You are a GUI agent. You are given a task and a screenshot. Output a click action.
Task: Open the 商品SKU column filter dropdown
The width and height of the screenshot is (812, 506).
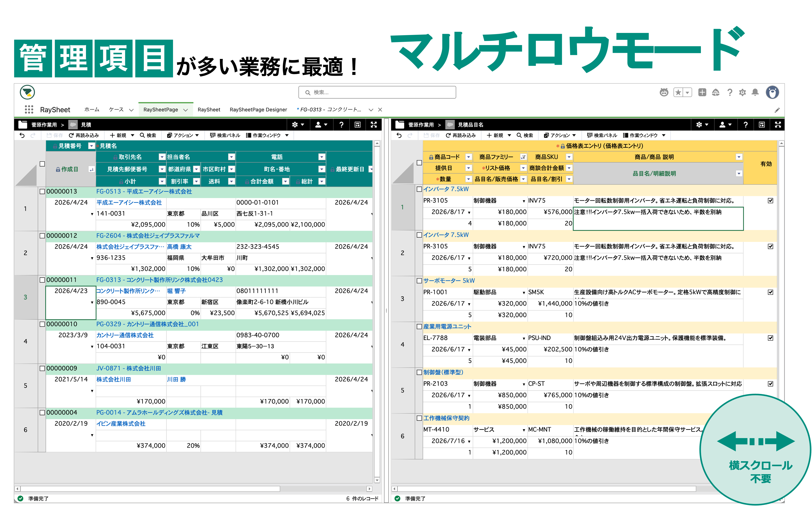tap(569, 157)
